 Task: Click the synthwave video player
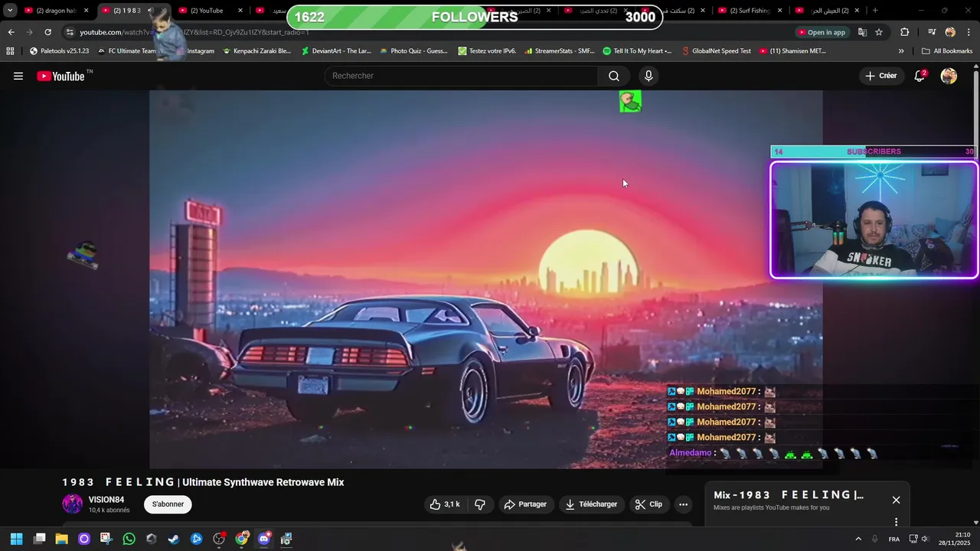[485, 279]
